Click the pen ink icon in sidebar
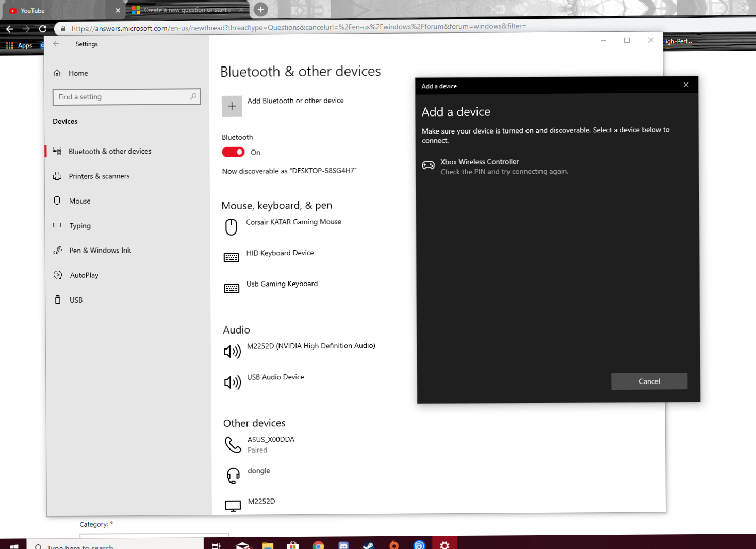 coord(58,250)
